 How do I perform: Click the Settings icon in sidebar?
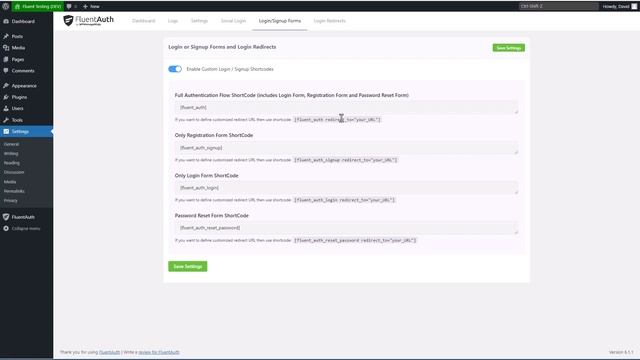click(x=6, y=131)
